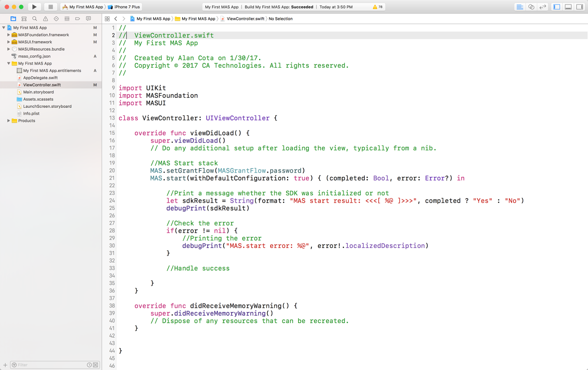Expand MASFoundation.framework
The image size is (588, 370).
point(9,35)
